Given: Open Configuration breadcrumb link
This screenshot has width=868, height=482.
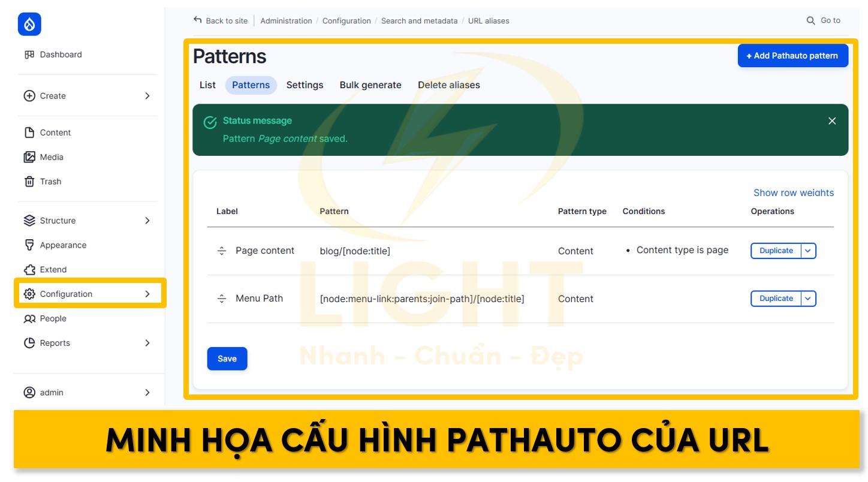Looking at the screenshot, I should 346,20.
